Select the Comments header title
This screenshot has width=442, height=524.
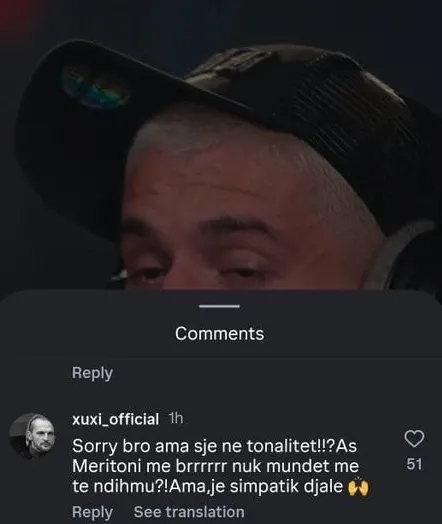coord(219,334)
